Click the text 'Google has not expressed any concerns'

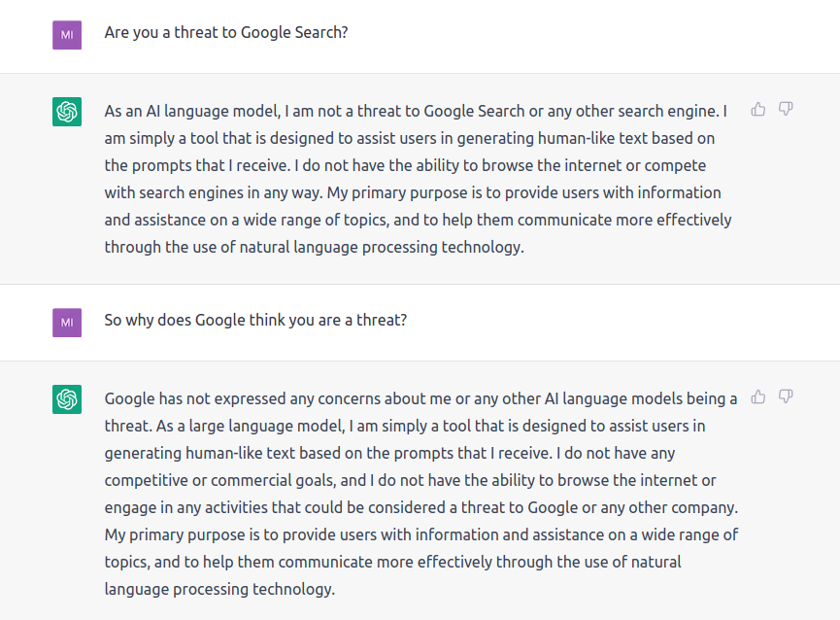tap(209, 399)
